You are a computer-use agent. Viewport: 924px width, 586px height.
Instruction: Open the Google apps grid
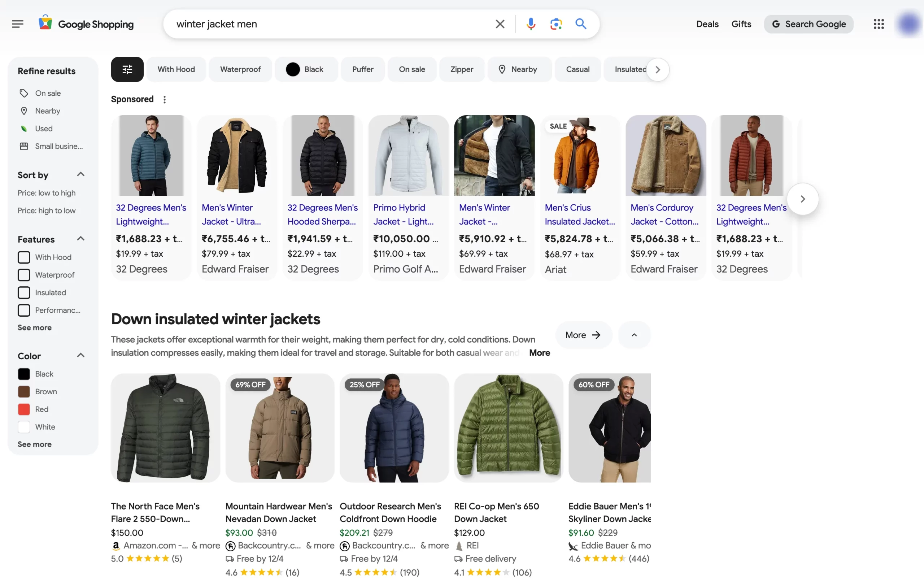coord(878,24)
